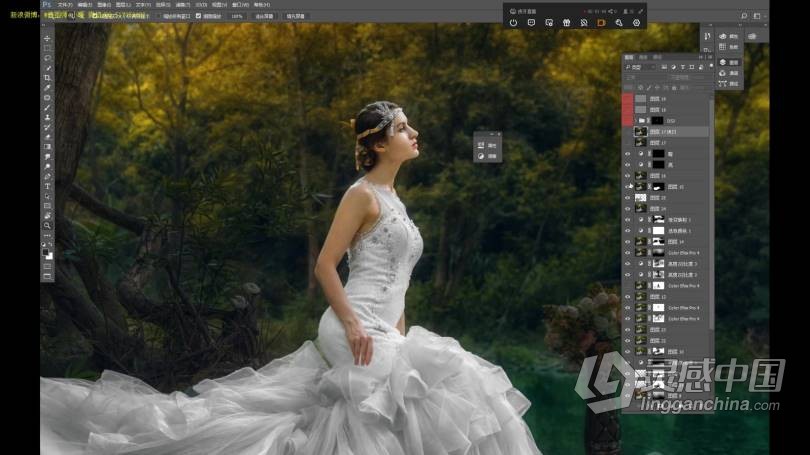Click the 100% zoom button
The height and width of the screenshot is (455, 810).
click(237, 16)
